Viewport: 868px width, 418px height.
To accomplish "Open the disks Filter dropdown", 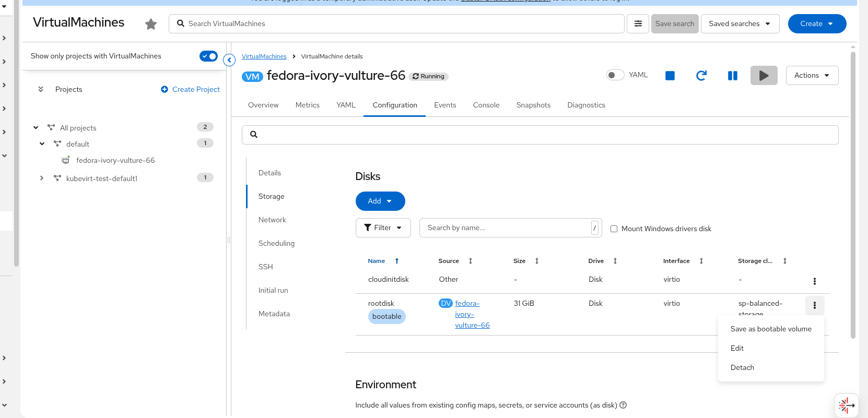I will (x=383, y=228).
